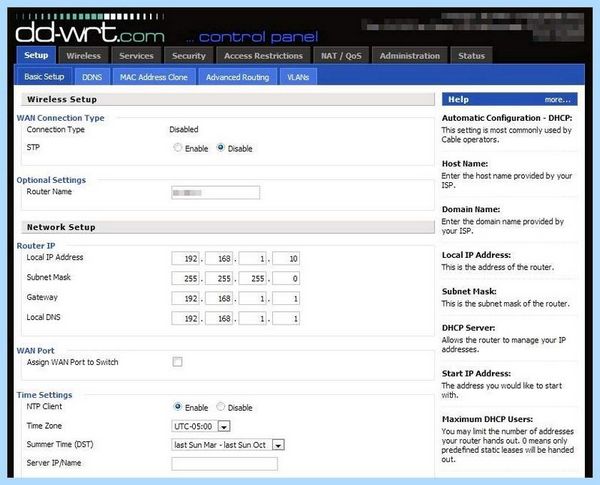Check Assign WAN Port to Switch
Screen dimensions: 600x485
[178, 361]
